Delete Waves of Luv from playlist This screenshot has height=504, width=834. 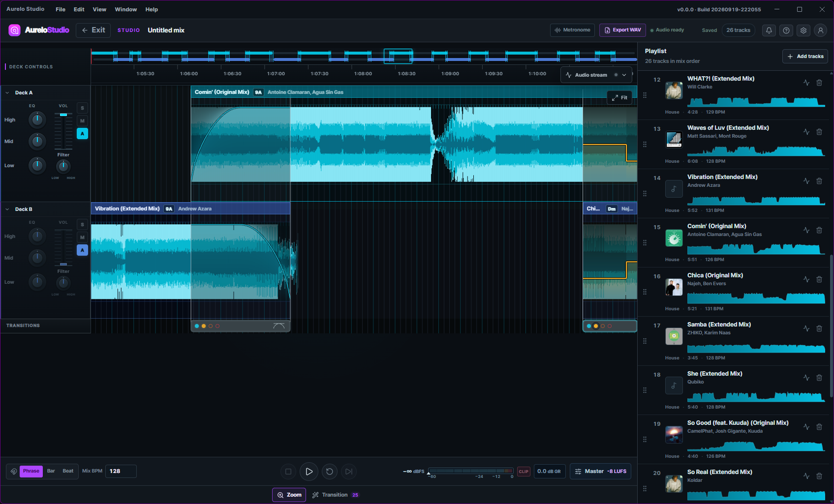pos(819,132)
